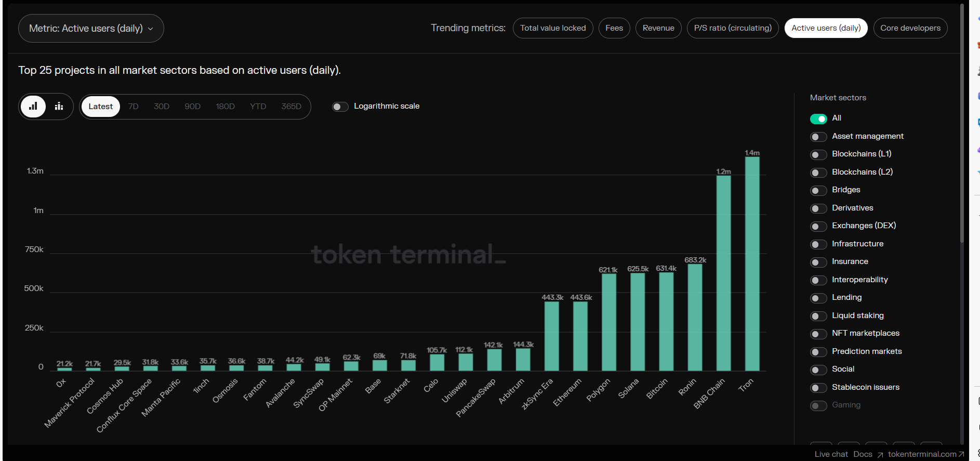Viewport: 980px width, 461px height.
Task: Turn off the All market sectors toggle
Action: (x=818, y=119)
